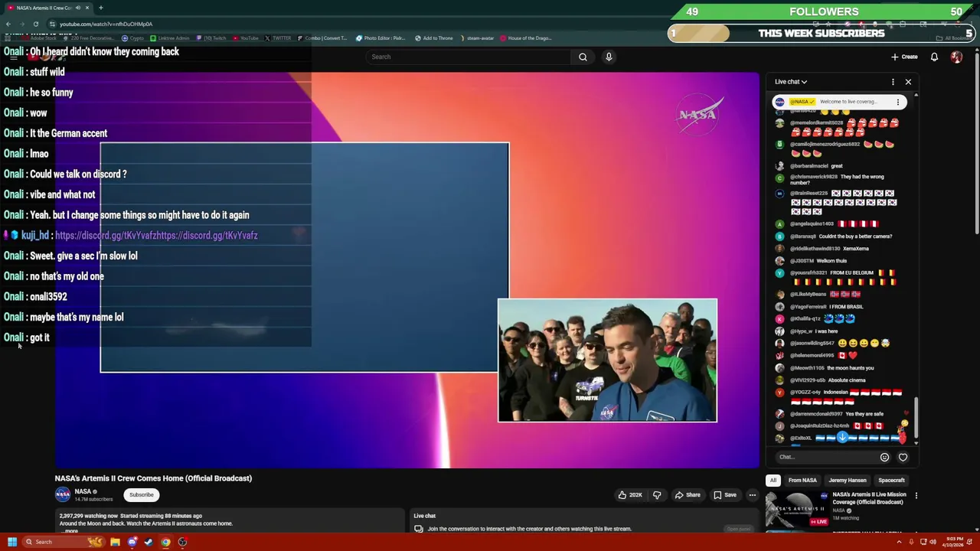Image resolution: width=980 pixels, height=551 pixels.
Task: Reload the YouTube page
Action: coord(35,24)
